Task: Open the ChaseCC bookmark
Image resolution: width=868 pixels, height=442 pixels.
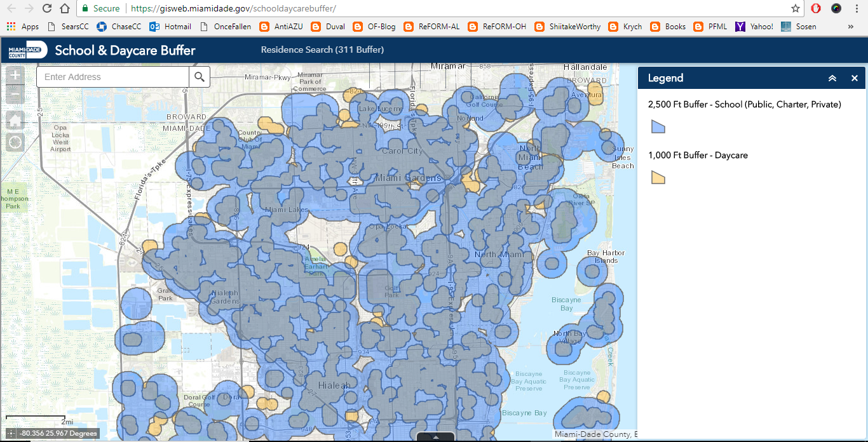Action: coord(119,27)
